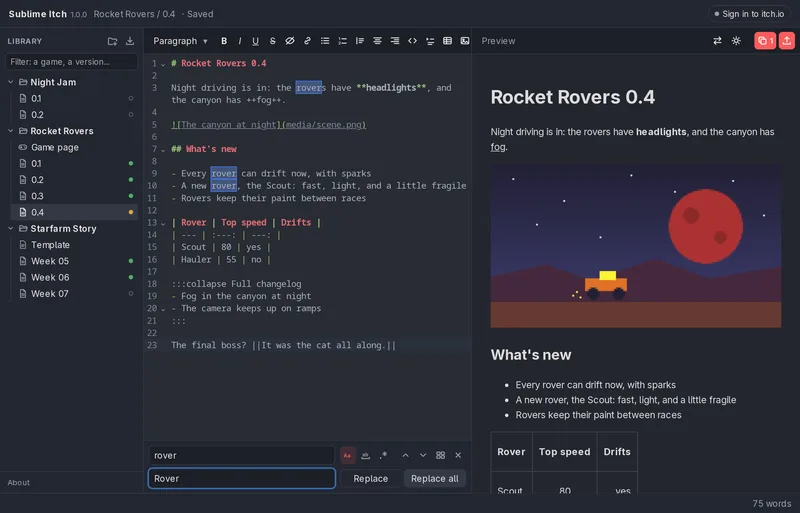The width and height of the screenshot is (800, 513).
Task: Fold the block at line 20
Action: tap(163, 309)
